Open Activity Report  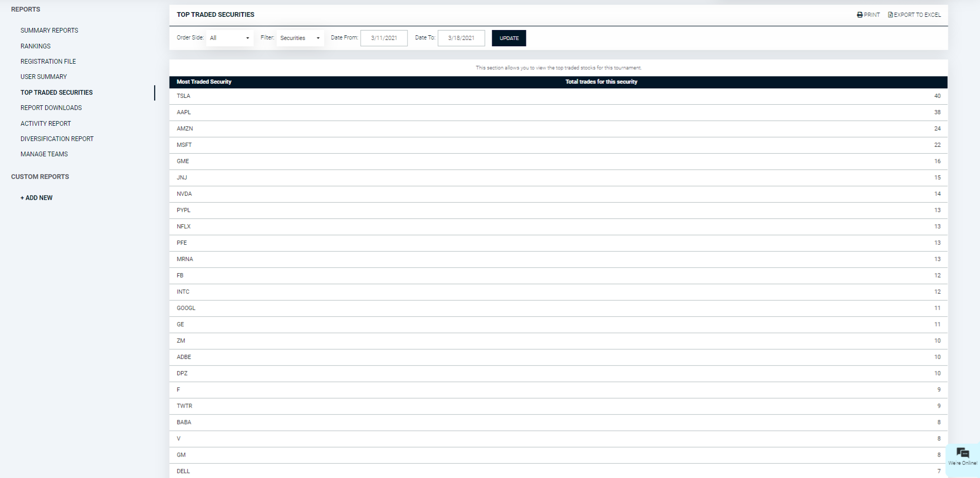(46, 124)
